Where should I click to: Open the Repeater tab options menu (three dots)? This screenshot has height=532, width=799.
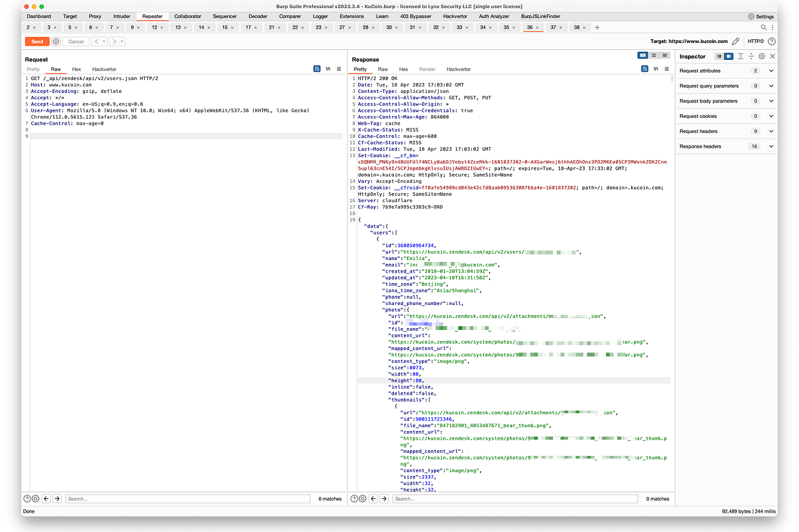coord(773,27)
